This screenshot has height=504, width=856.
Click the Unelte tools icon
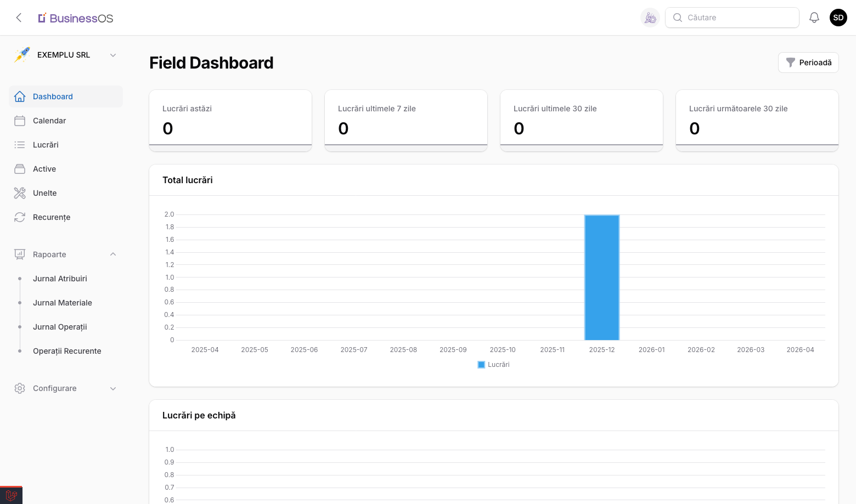point(20,193)
